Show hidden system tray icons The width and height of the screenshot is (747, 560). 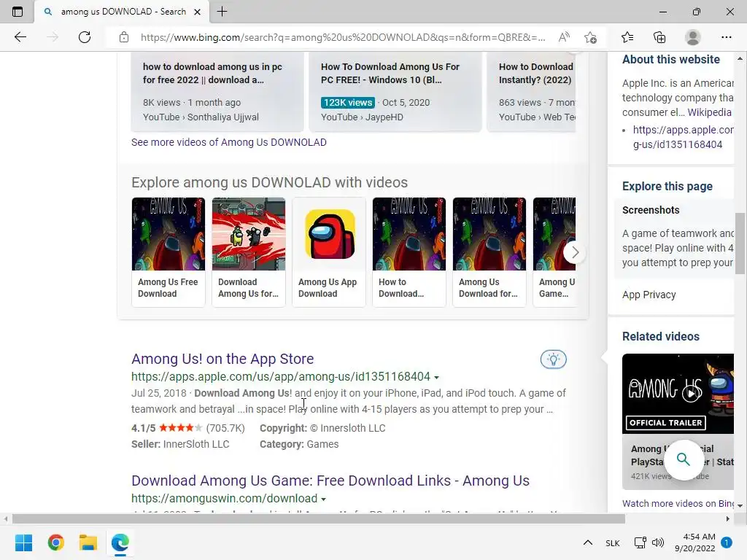tap(588, 542)
